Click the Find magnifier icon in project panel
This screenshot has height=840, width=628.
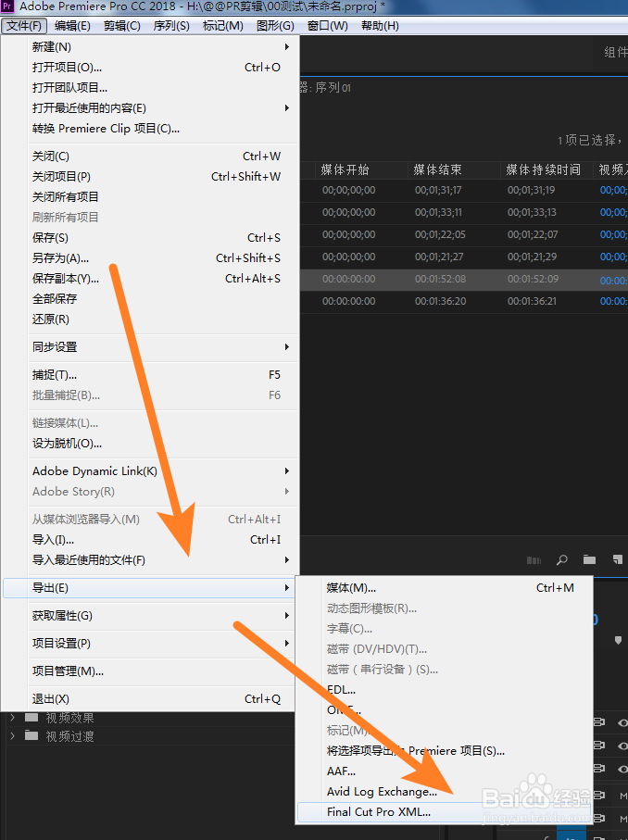pos(561,559)
